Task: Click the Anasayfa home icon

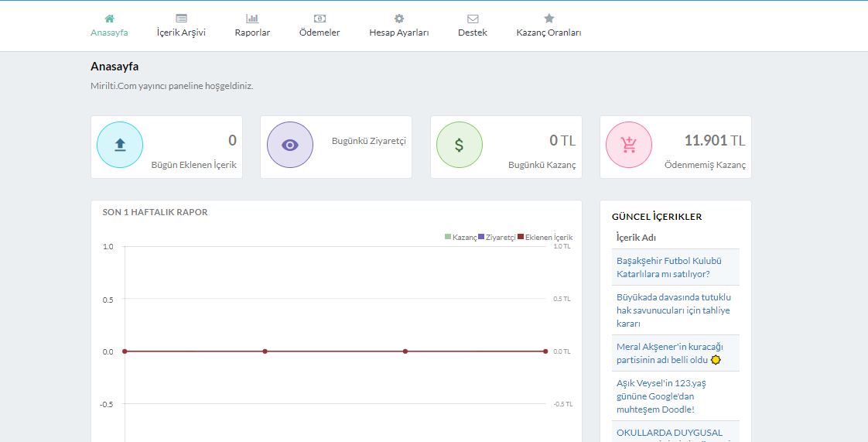Action: coord(109,19)
